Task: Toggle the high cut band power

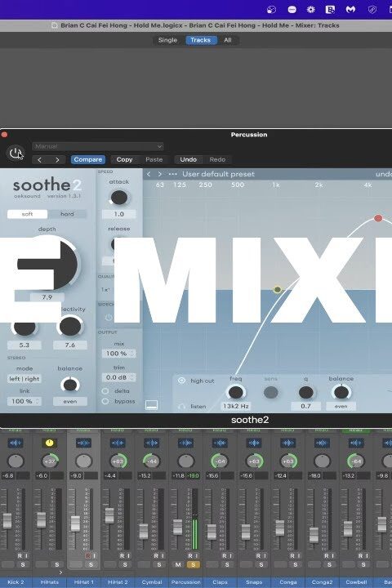Action: [x=181, y=381]
